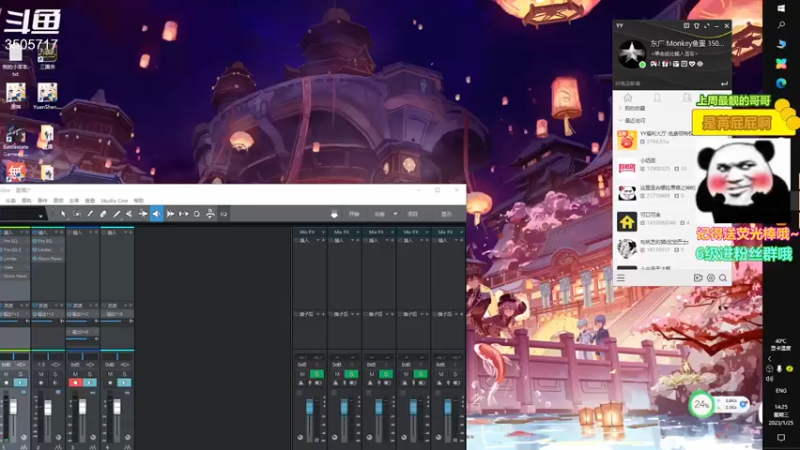The width and height of the screenshot is (800, 450).
Task: Open the dropdown arrow next to 乐曲 button
Action: pos(395,214)
